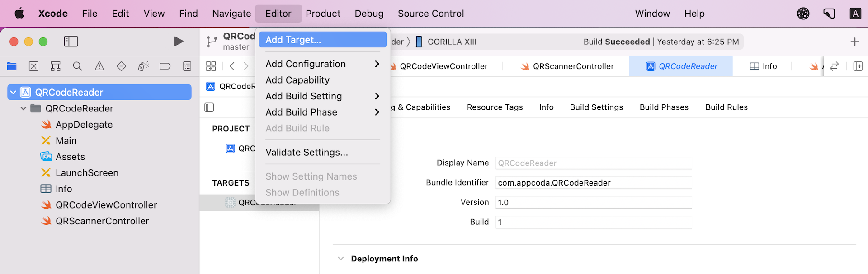Open the Report navigator icon
Image resolution: width=868 pixels, height=274 pixels.
(187, 66)
